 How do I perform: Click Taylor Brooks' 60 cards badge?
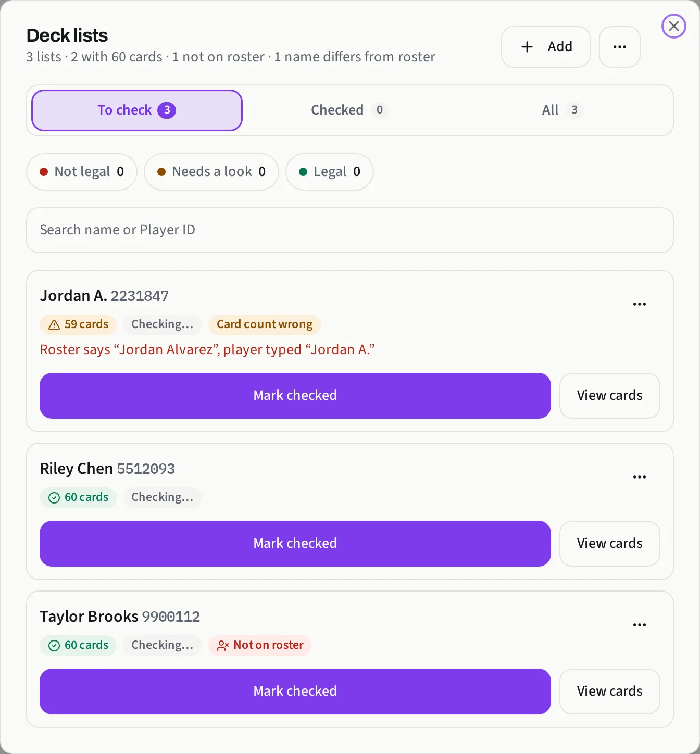(x=78, y=645)
